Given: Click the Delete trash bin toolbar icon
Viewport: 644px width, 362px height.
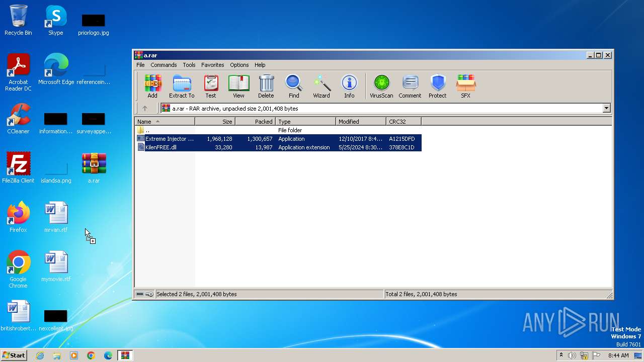Looking at the screenshot, I should click(266, 86).
